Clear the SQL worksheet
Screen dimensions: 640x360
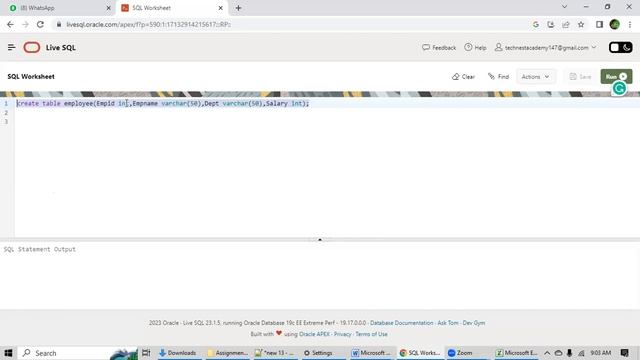pos(463,76)
